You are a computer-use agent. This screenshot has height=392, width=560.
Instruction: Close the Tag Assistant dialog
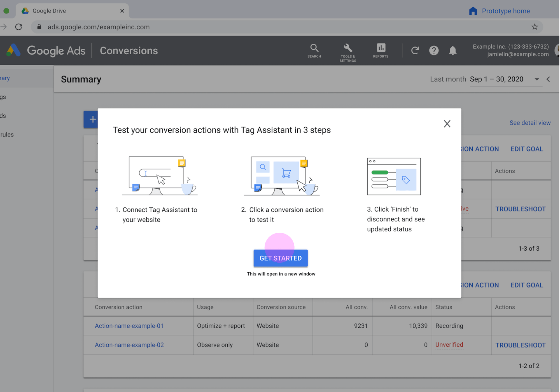click(447, 124)
